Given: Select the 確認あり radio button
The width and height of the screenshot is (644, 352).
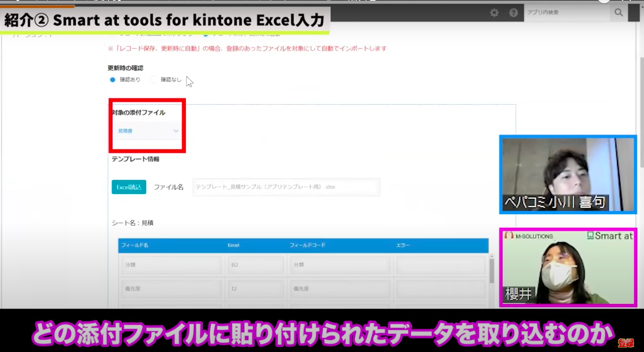Looking at the screenshot, I should pyautogui.click(x=112, y=79).
